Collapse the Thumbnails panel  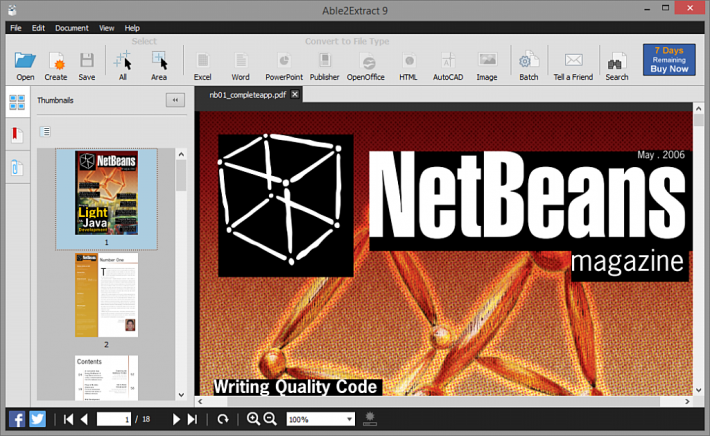tap(175, 100)
